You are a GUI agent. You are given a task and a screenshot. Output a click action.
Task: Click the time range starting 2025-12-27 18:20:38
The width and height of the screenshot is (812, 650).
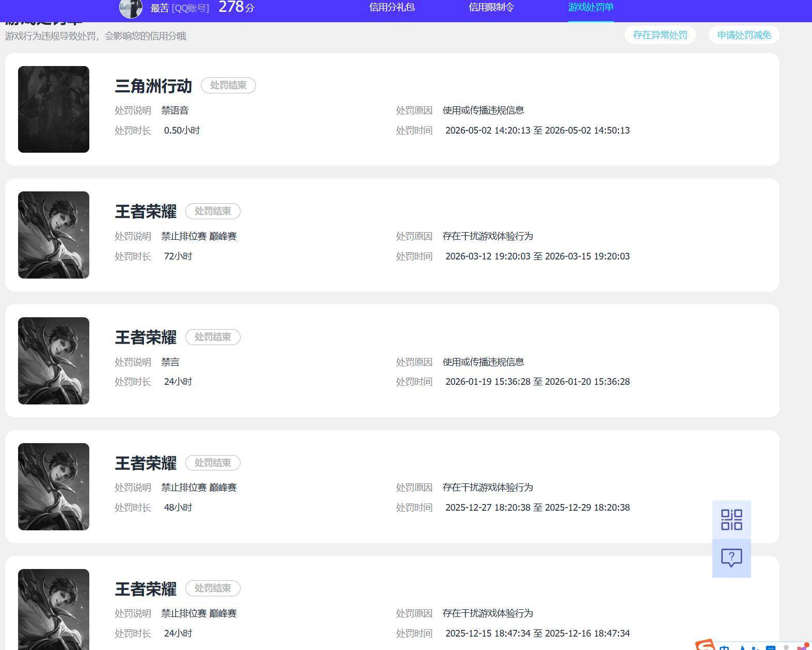click(x=537, y=508)
